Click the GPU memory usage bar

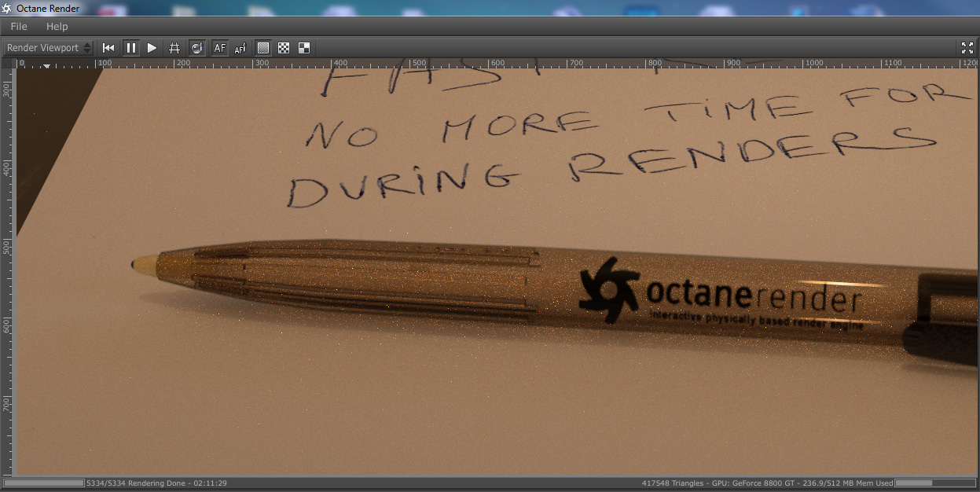coord(935,483)
